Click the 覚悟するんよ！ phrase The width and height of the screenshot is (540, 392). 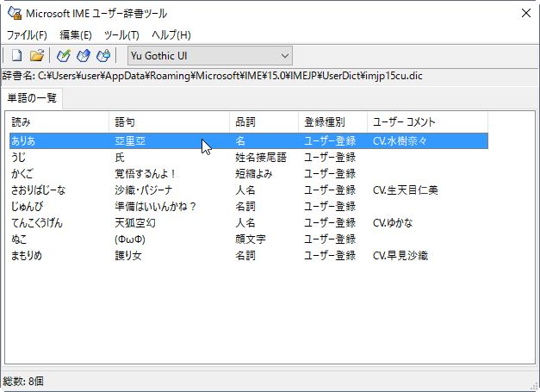pyautogui.click(x=146, y=174)
